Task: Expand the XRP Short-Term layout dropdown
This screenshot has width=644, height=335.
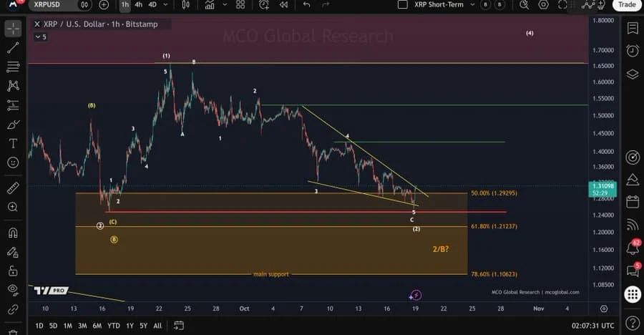Action: pos(472,4)
